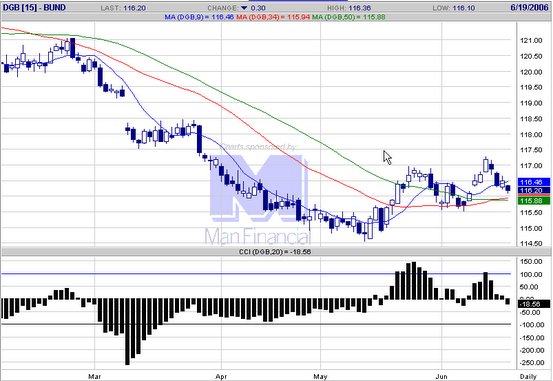Screen dimensions: 553x381
Task: Click the Daily interval label
Action: coord(528,376)
